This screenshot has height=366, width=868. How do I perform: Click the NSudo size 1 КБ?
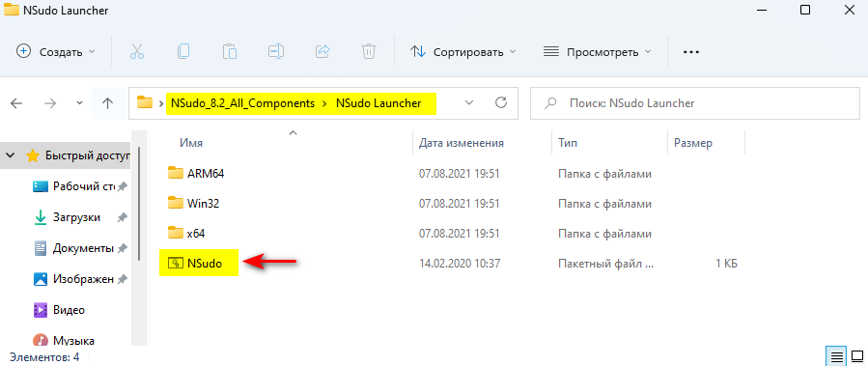[726, 264]
